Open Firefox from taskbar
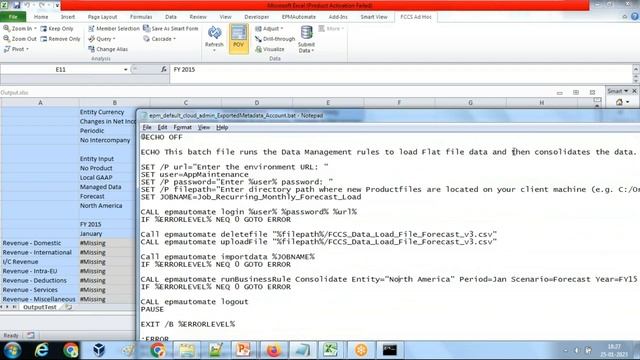This screenshot has height=360, width=640. tap(273, 350)
